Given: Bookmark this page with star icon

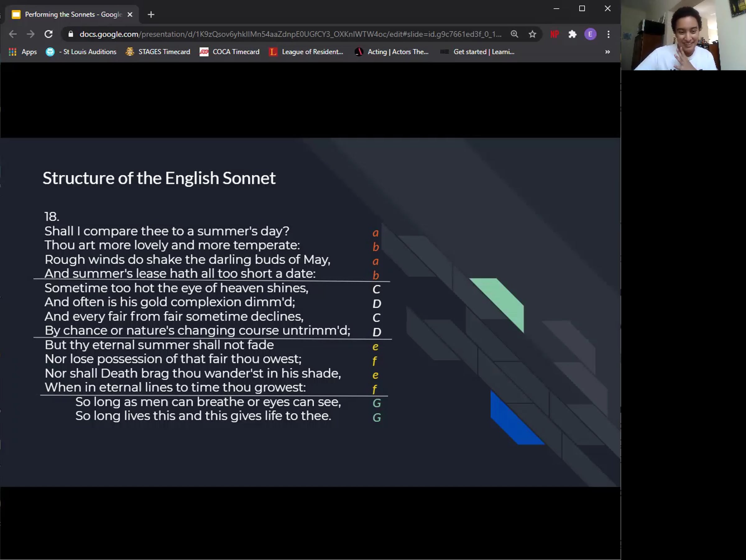Looking at the screenshot, I should pos(532,34).
